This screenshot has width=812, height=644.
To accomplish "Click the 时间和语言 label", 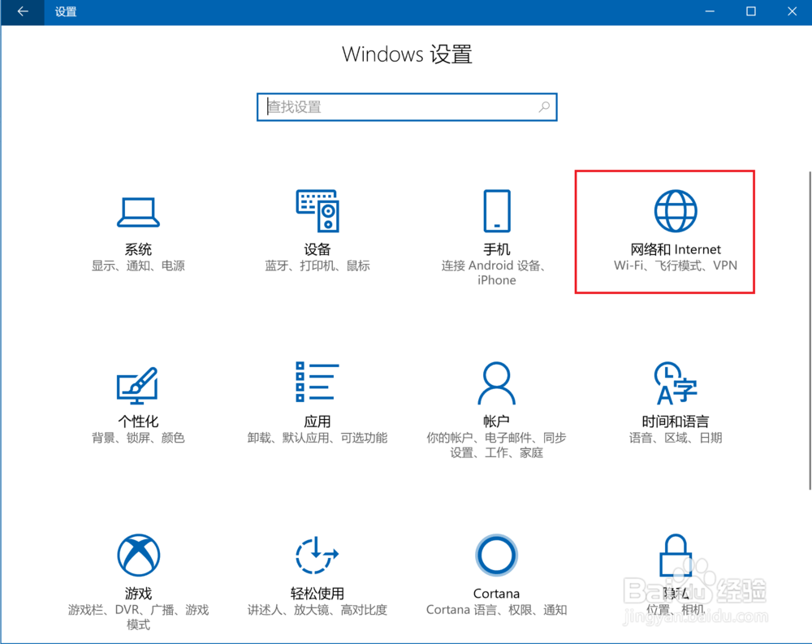I will pos(676,421).
